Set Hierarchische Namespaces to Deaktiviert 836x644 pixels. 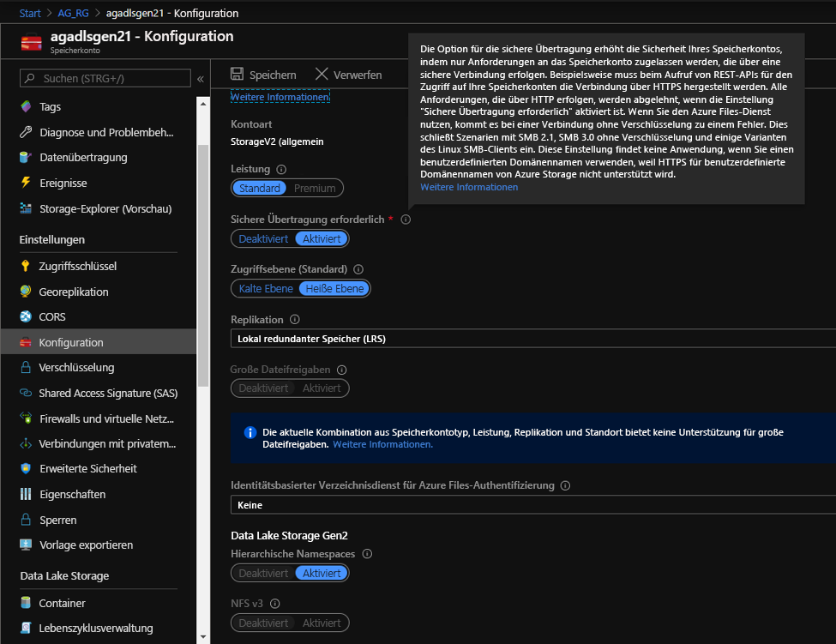click(263, 573)
